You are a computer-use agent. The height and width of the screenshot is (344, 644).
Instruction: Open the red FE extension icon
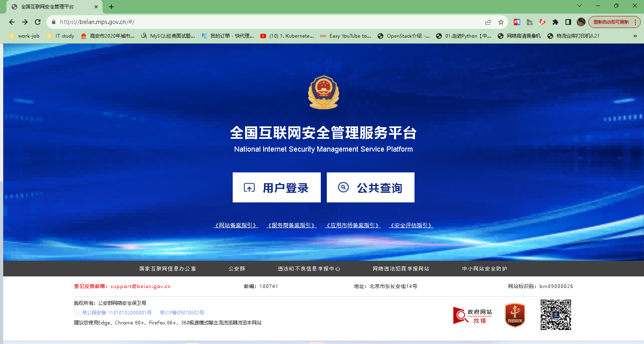pyautogui.click(x=517, y=22)
